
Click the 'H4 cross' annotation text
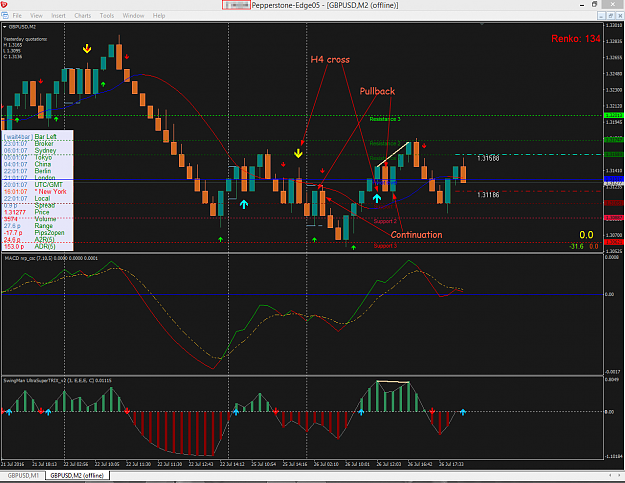click(x=330, y=60)
